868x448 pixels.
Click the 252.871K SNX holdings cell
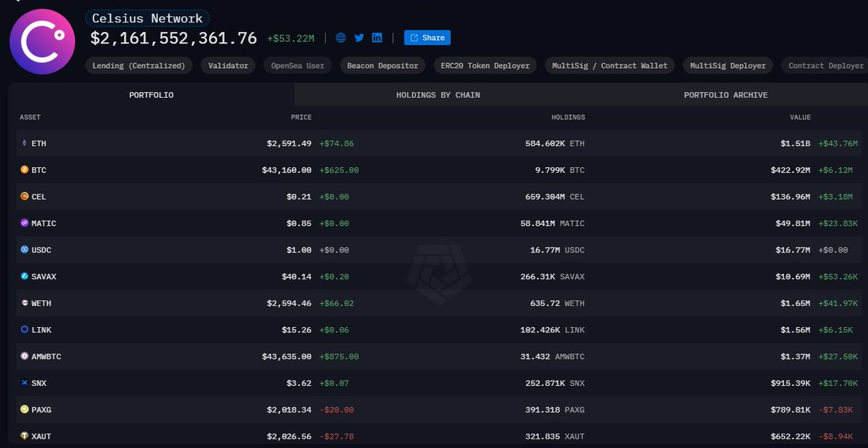click(x=555, y=383)
